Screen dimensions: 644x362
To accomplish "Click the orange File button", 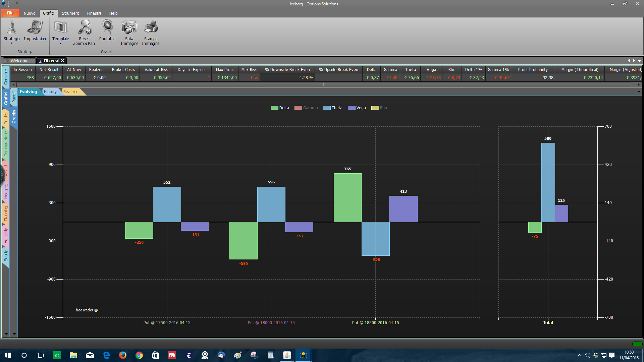I will coord(10,13).
